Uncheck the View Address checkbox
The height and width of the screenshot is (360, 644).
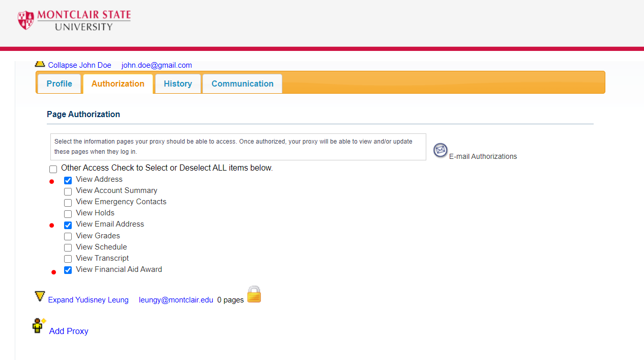pos(68,180)
